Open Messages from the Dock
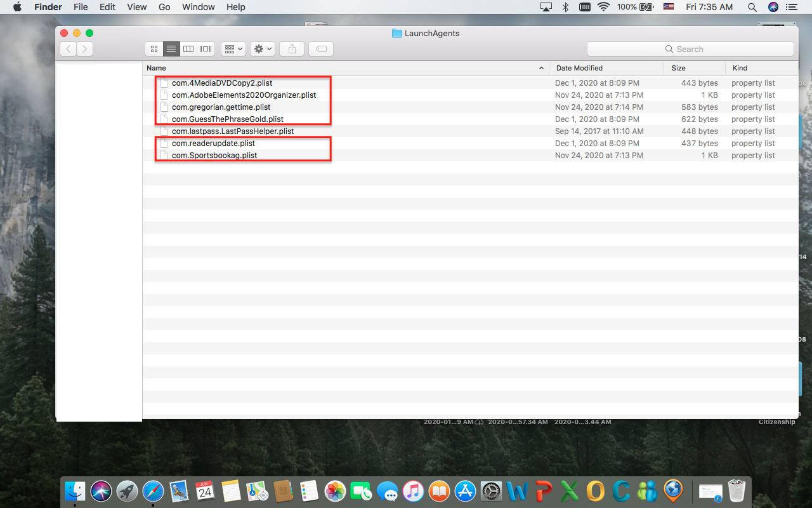812x508 pixels. click(x=387, y=491)
